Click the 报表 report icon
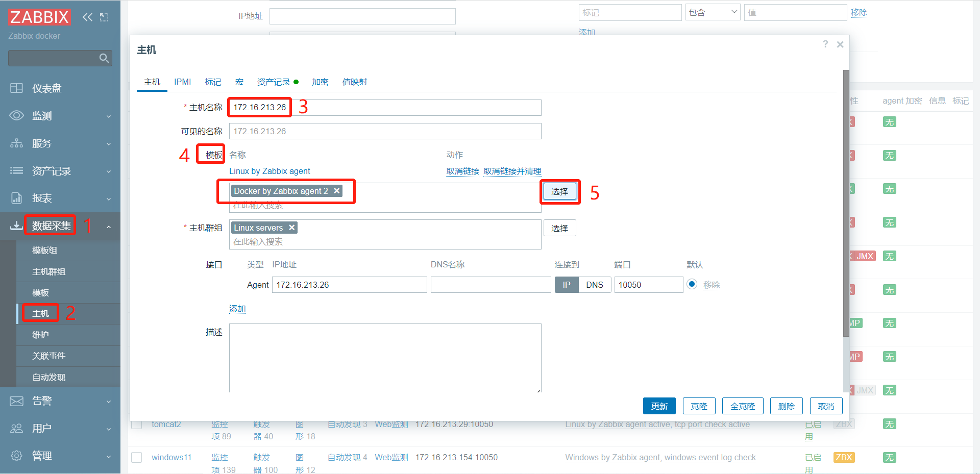 [x=16, y=198]
